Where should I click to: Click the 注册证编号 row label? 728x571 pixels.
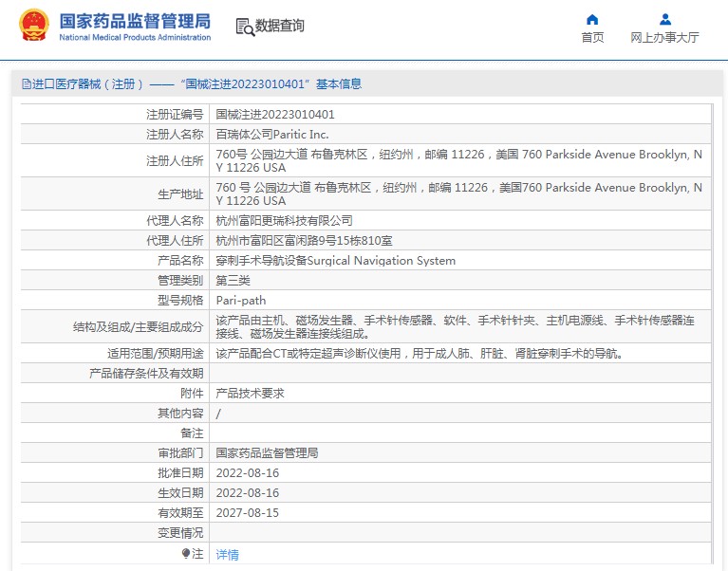point(175,114)
